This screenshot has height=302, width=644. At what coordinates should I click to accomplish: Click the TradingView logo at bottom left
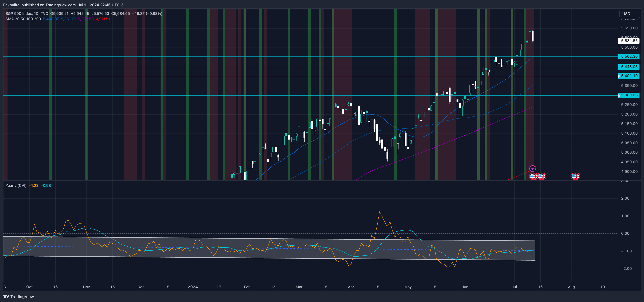pos(19,297)
